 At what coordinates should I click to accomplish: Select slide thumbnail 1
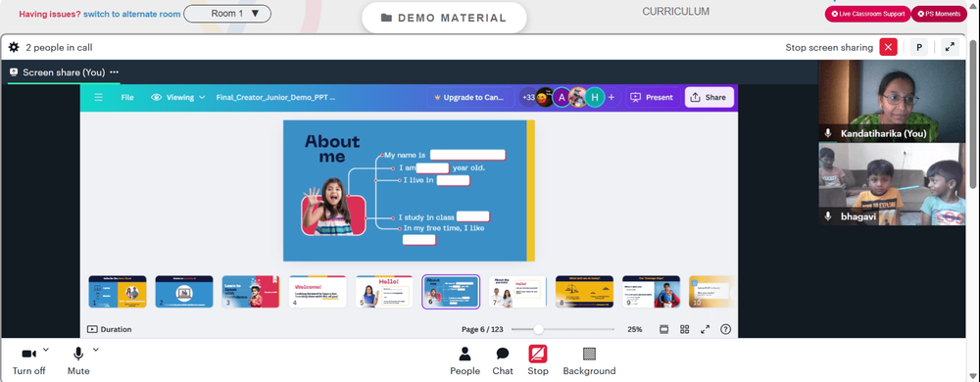click(x=118, y=292)
